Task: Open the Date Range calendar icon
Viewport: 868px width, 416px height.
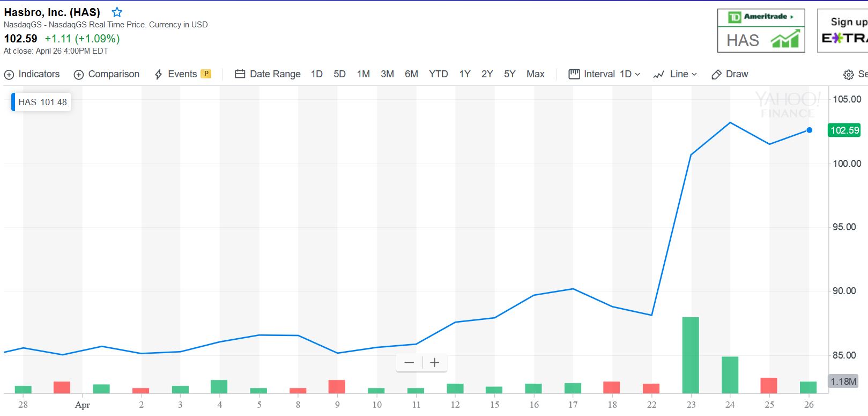Action: pyautogui.click(x=240, y=74)
